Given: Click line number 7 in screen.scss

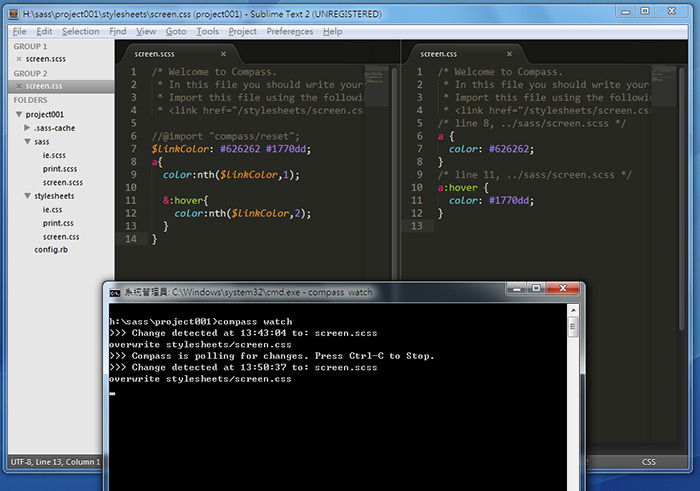Looking at the screenshot, I should point(133,149).
